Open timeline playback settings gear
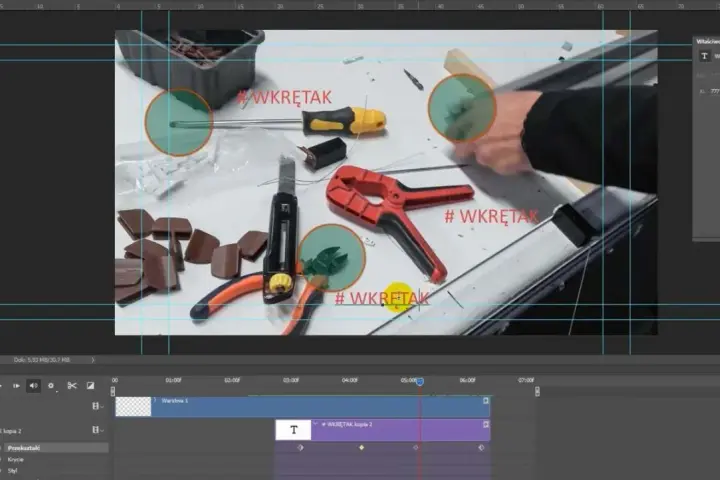Viewport: 720px width, 480px height. 51,386
